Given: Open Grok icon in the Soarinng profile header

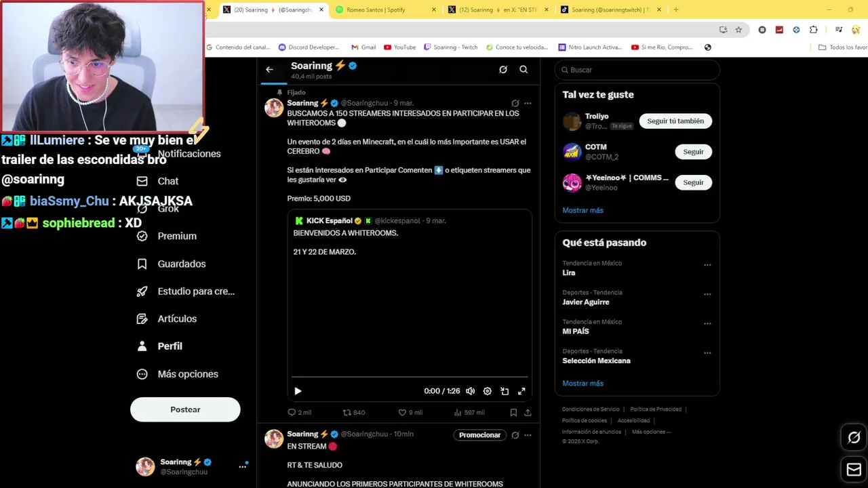Looking at the screenshot, I should click(503, 69).
